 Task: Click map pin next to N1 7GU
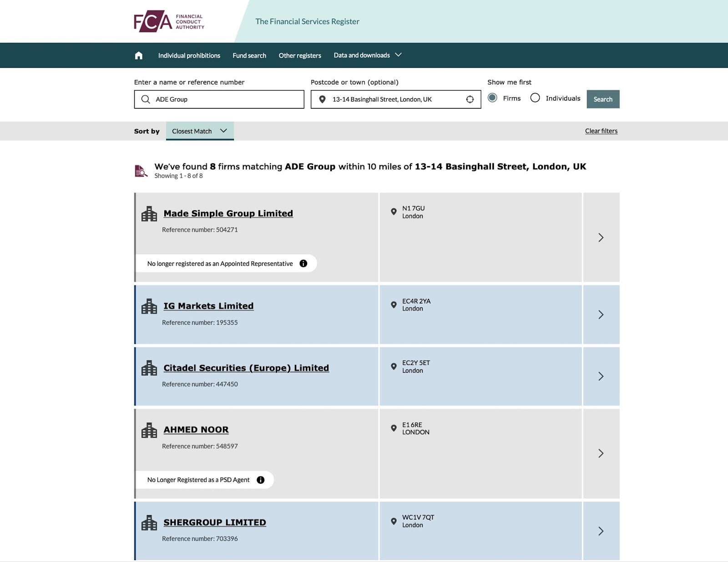[394, 212]
